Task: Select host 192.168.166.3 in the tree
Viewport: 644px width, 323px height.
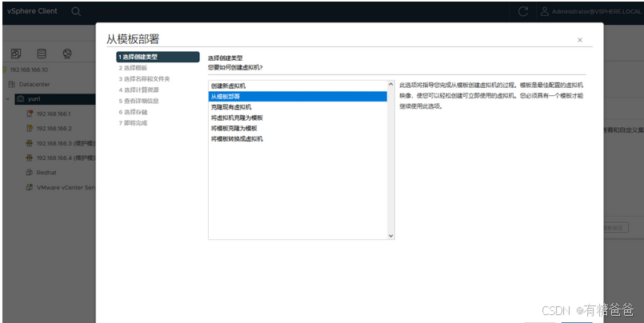Action: tap(66, 143)
